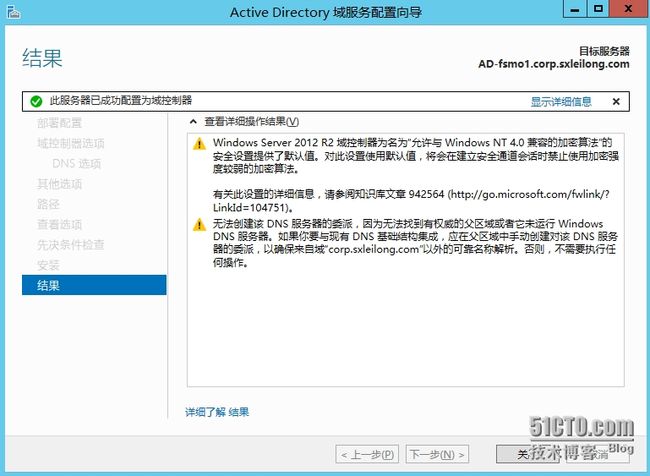Click the text 'AD-fsmo1.corp.sxleilong.com'
650x476 pixels.
tap(554, 64)
